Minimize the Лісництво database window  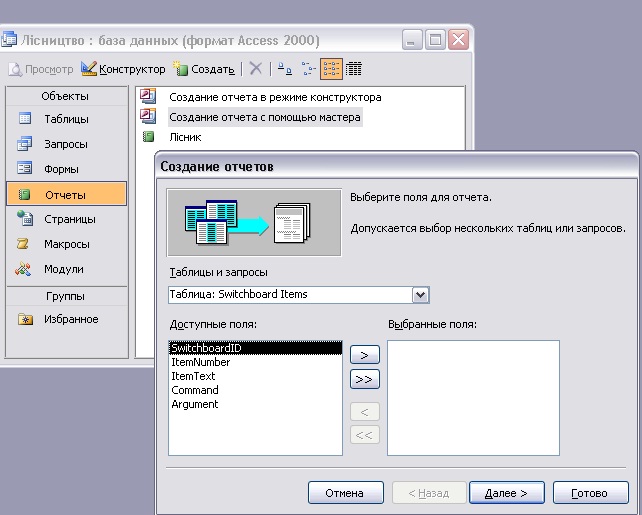(412, 40)
